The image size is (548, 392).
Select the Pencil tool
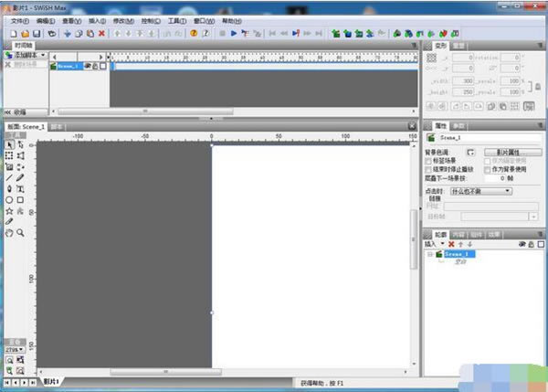20,178
